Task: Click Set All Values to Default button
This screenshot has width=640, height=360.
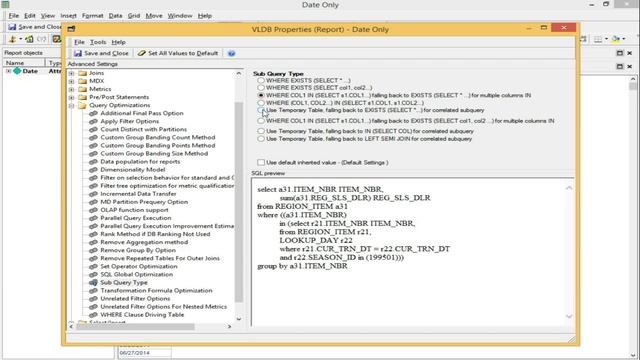Action: (178, 53)
